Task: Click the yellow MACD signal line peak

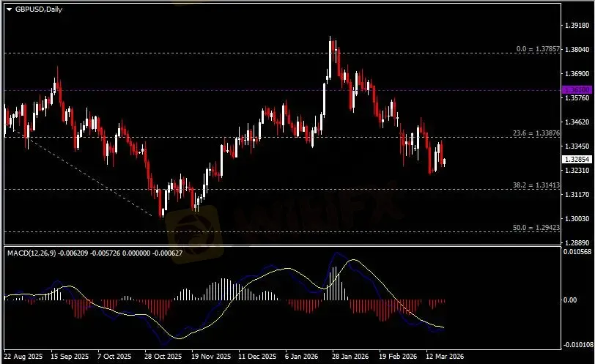Action: click(354, 260)
